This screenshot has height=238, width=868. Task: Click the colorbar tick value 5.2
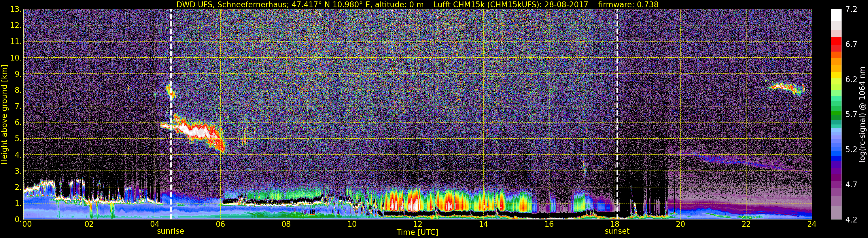click(x=851, y=150)
